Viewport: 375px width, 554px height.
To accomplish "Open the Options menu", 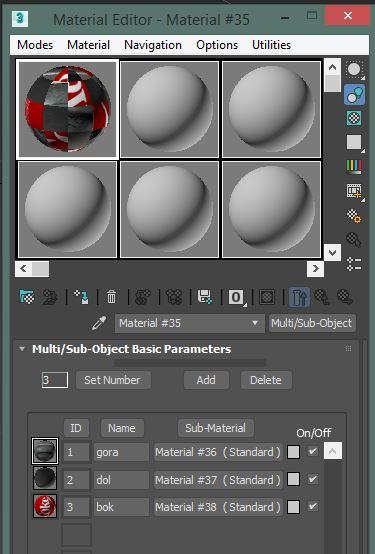I will pyautogui.click(x=217, y=45).
